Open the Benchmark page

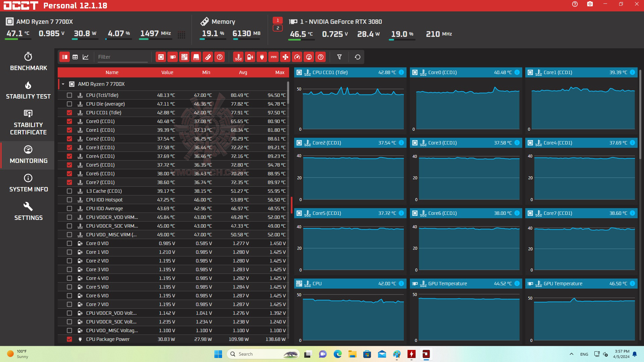(x=28, y=62)
